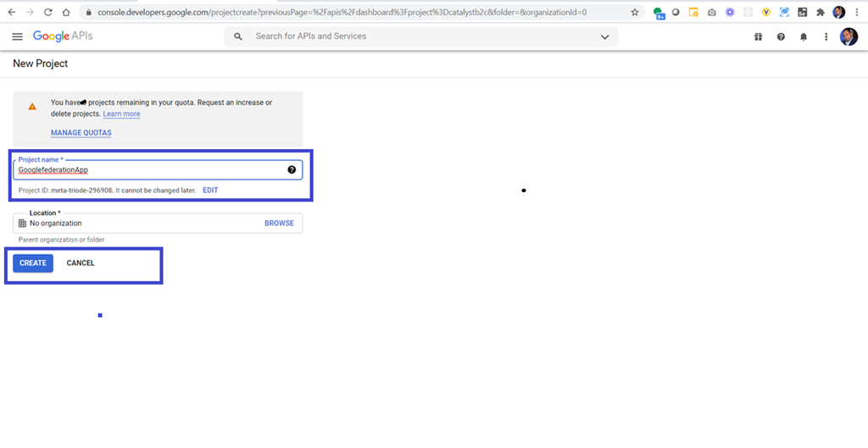The image size is (868, 448).
Task: Open the Chrome profile avatar
Action: click(x=838, y=12)
